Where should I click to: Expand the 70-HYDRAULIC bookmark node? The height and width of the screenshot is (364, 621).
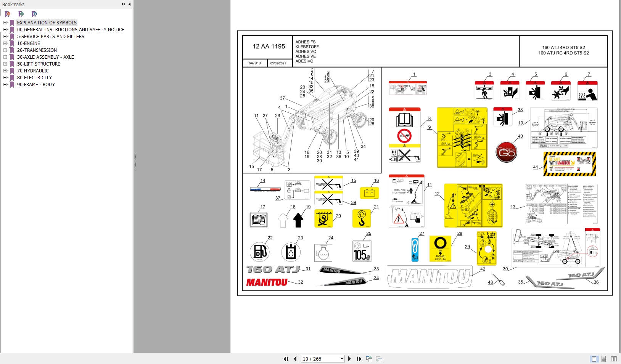coord(5,71)
